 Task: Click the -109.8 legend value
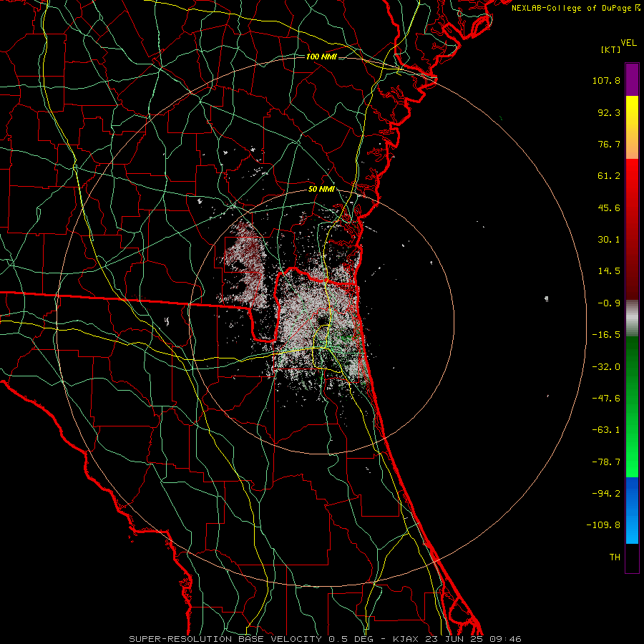coord(603,525)
